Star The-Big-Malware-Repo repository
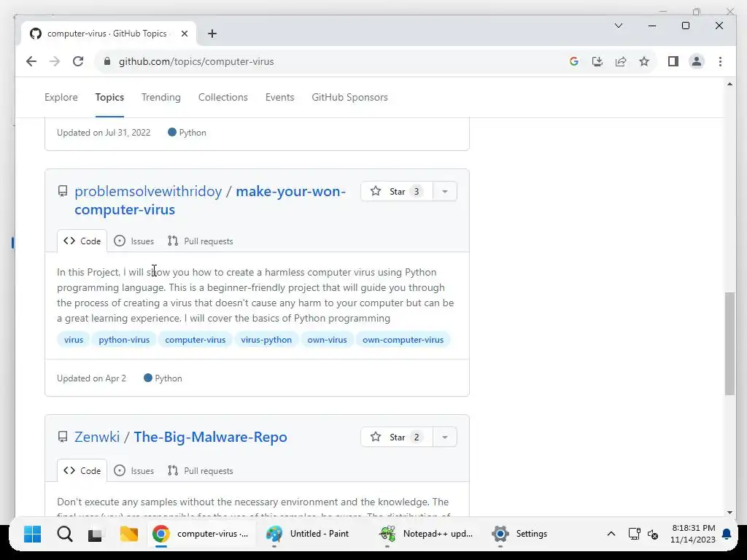747x560 pixels. click(x=397, y=437)
